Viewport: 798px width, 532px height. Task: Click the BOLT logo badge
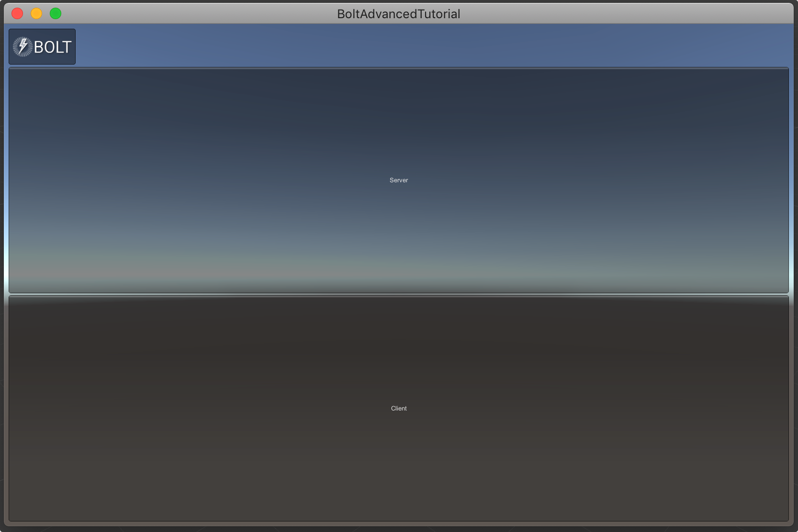click(x=42, y=46)
